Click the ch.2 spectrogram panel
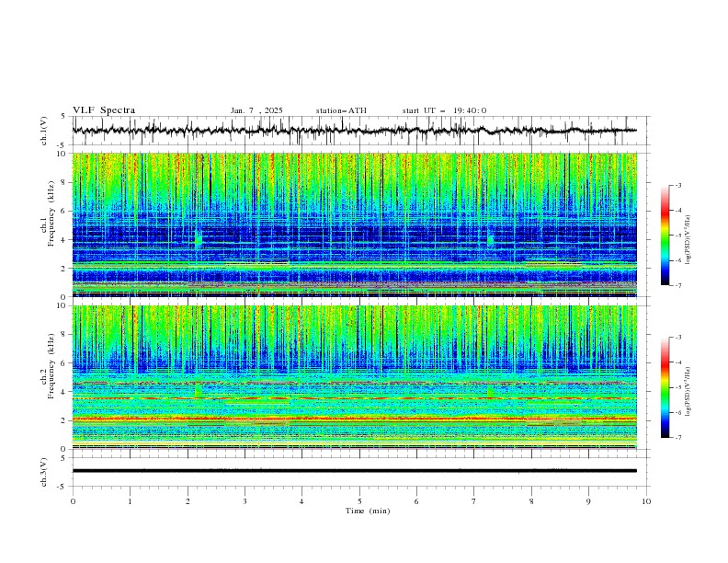 (354, 377)
